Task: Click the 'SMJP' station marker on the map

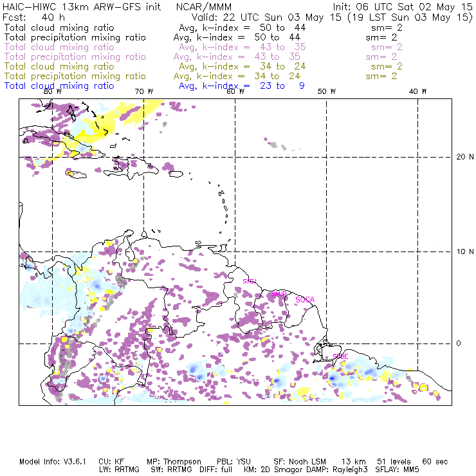Action: (279, 294)
